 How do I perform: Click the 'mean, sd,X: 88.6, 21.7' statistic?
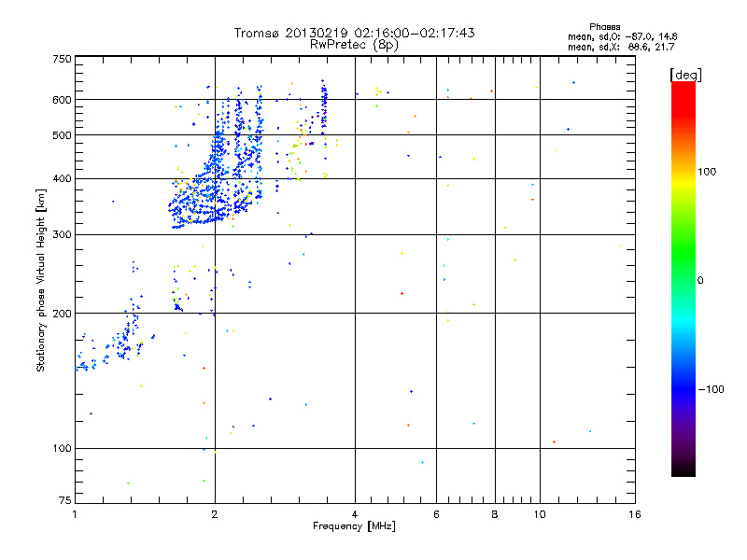coord(621,47)
